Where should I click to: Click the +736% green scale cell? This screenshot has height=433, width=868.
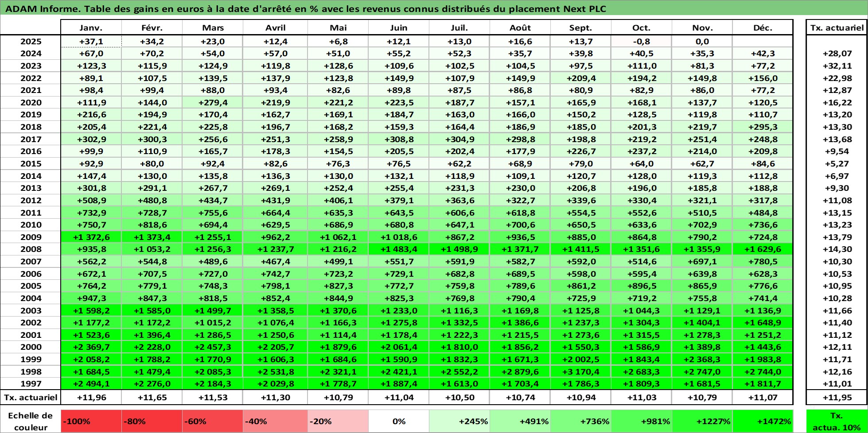pyautogui.click(x=580, y=421)
